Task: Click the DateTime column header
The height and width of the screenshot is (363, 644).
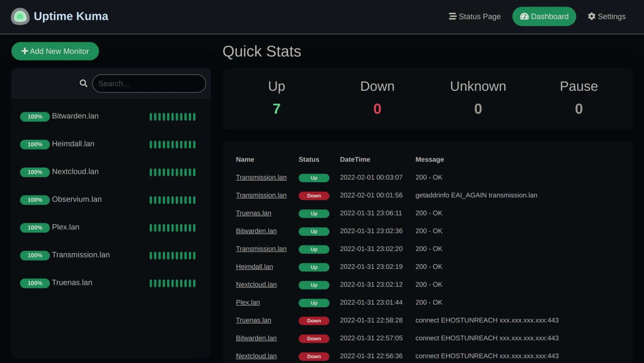Action: 355,159
